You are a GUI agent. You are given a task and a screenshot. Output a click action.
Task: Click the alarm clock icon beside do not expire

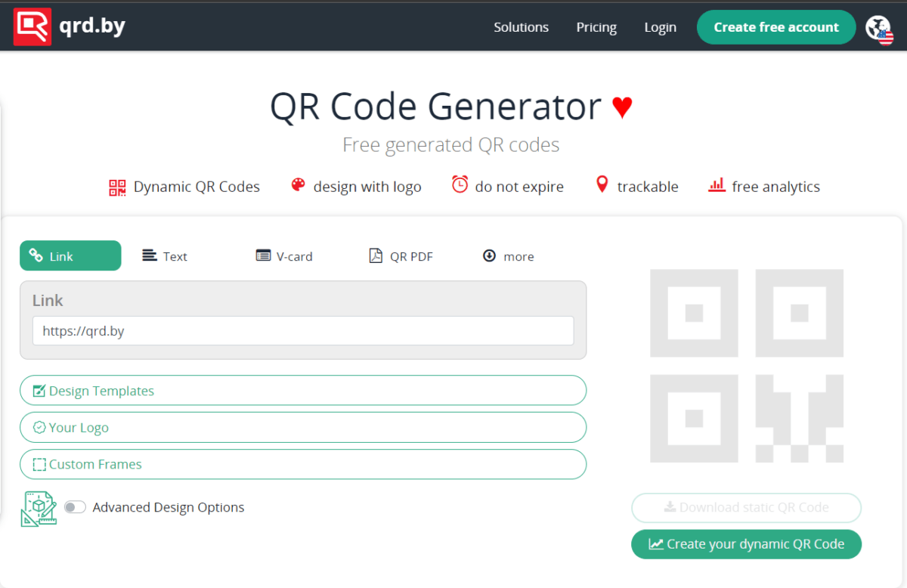460,184
